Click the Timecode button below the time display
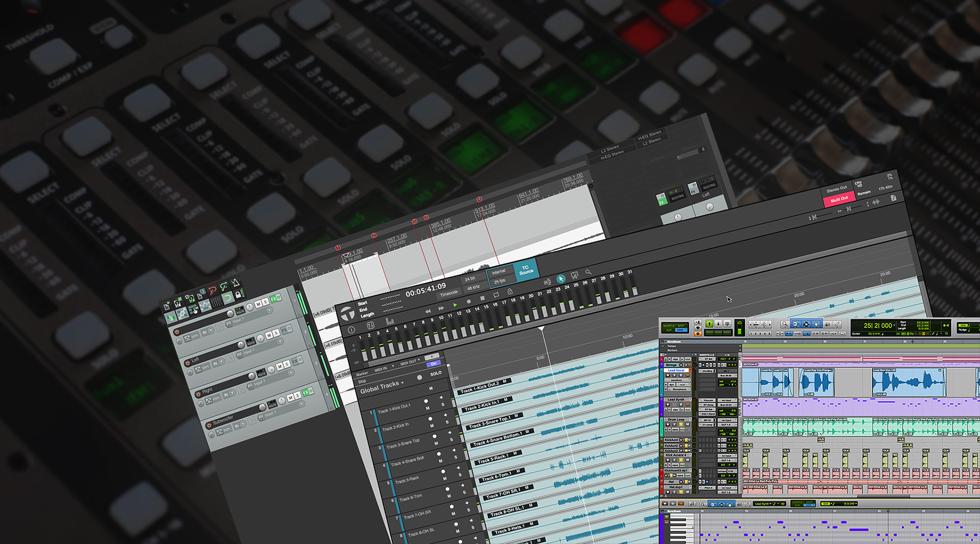Viewport: 980px width, 544px height. pyautogui.click(x=449, y=294)
